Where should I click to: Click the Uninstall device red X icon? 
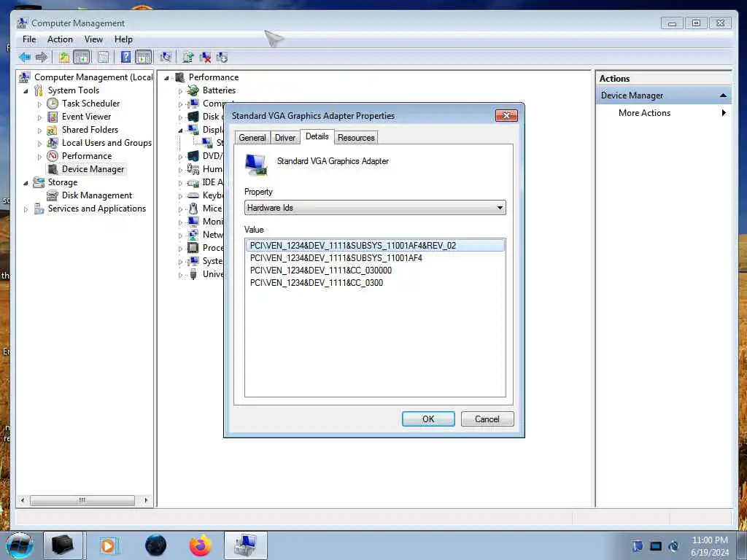point(205,58)
